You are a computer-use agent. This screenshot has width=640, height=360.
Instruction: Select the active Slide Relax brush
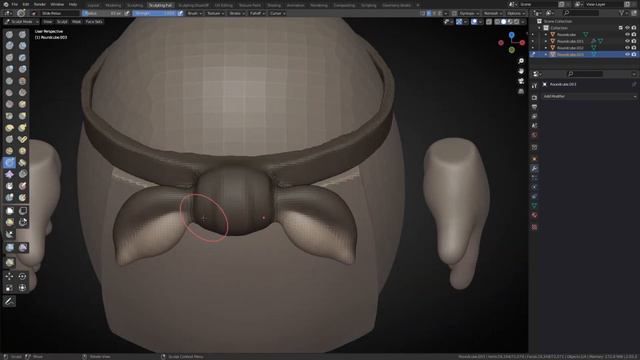click(9, 163)
